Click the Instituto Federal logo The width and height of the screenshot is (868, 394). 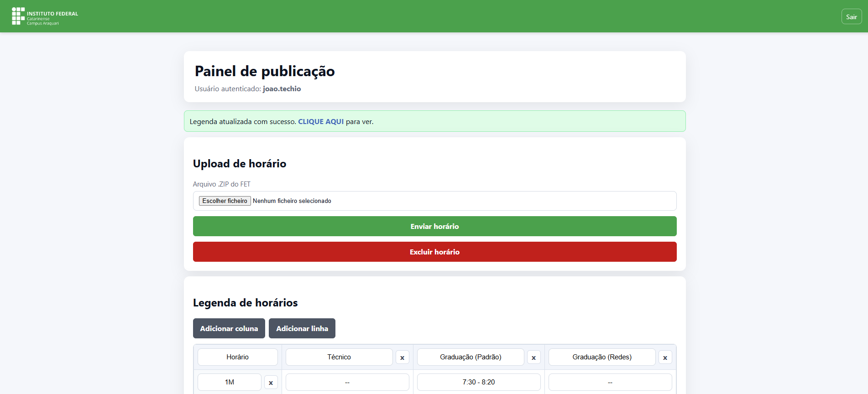45,16
